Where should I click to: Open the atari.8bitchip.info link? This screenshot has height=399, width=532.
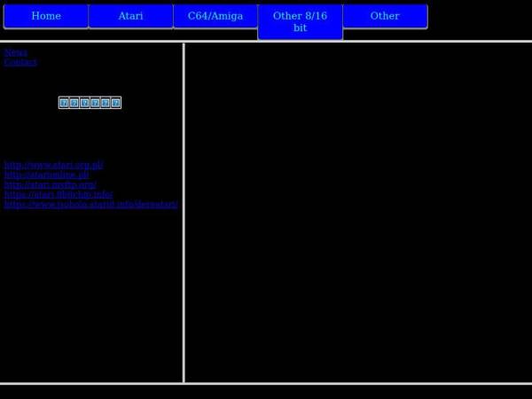pos(59,194)
